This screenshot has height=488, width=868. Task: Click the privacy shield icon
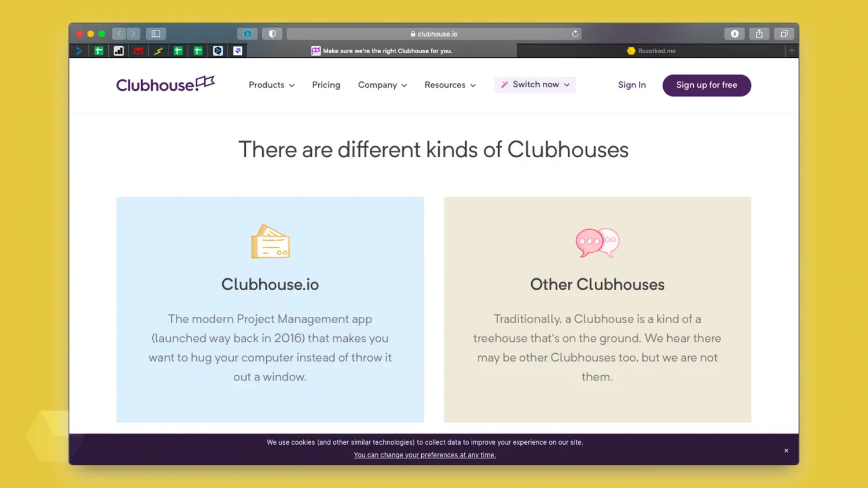coord(272,34)
